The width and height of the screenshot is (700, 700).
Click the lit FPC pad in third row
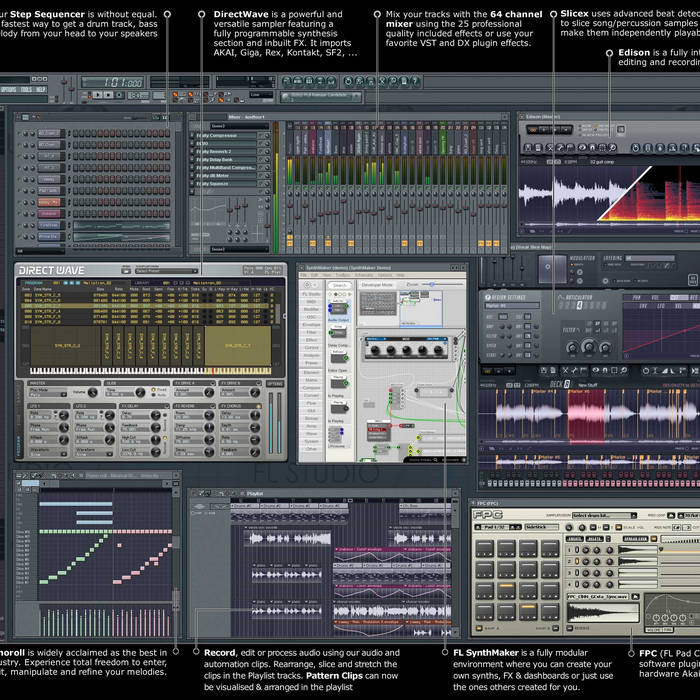506,592
